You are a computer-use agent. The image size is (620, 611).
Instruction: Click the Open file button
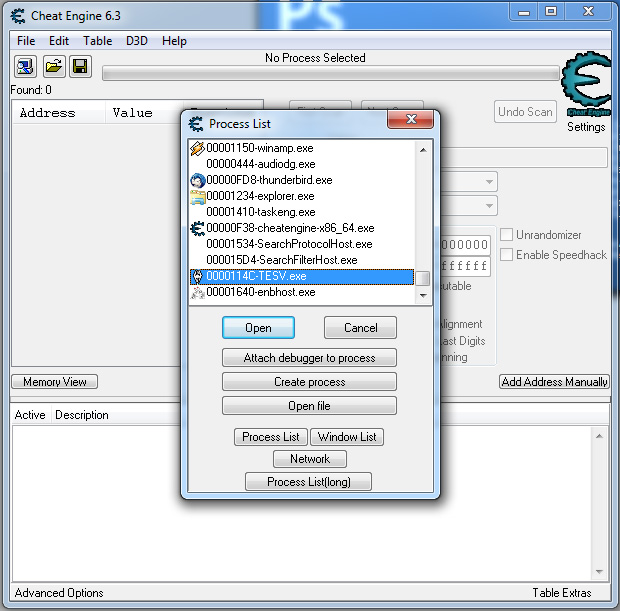tap(309, 406)
